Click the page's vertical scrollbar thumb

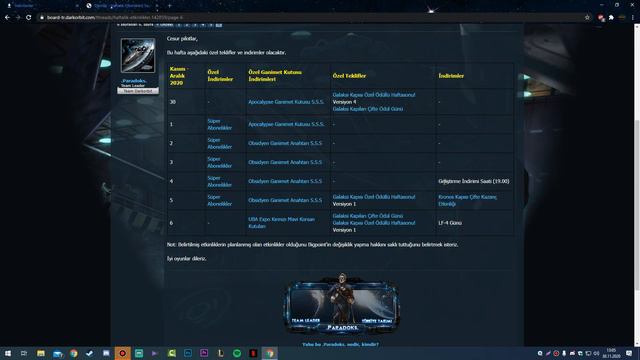(x=637, y=205)
